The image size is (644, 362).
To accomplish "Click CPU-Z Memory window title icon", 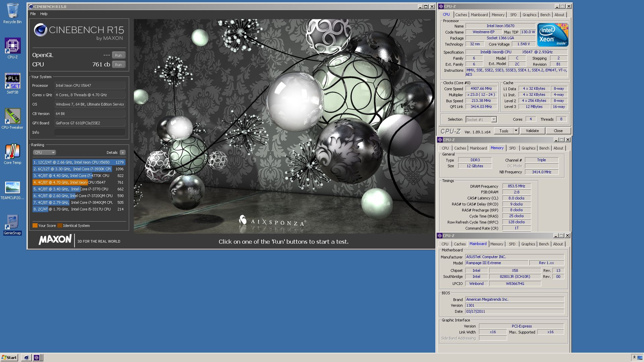I will pyautogui.click(x=440, y=140).
